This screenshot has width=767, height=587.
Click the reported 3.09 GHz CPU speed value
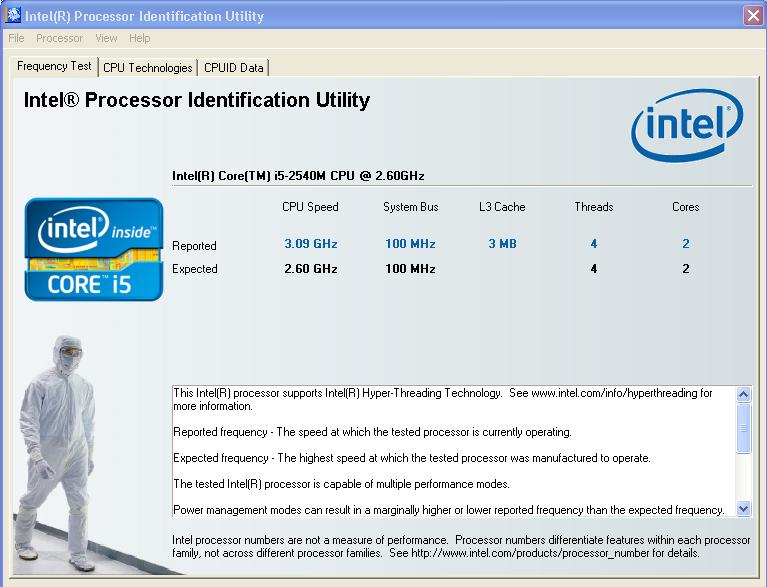pyautogui.click(x=311, y=244)
